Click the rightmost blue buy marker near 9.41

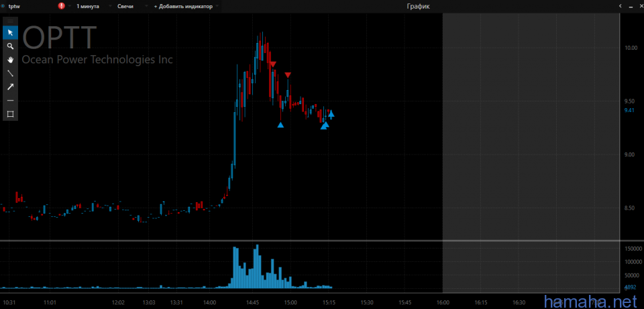[x=331, y=114]
